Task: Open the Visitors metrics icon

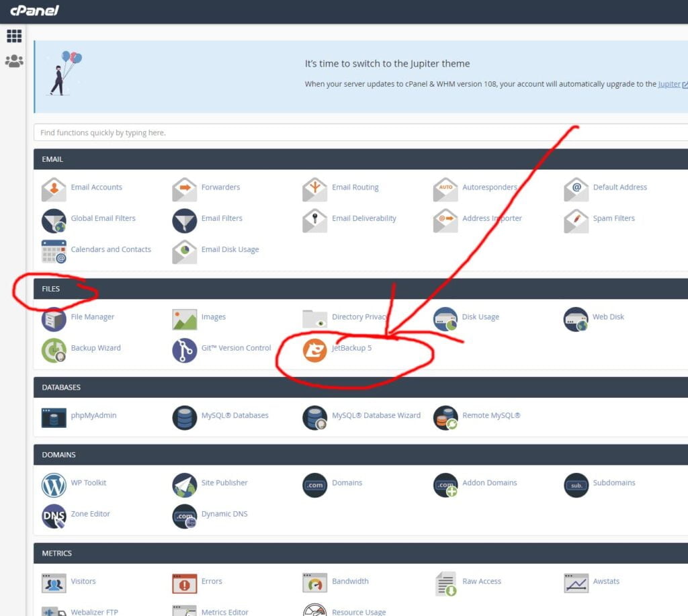Action: tap(54, 583)
